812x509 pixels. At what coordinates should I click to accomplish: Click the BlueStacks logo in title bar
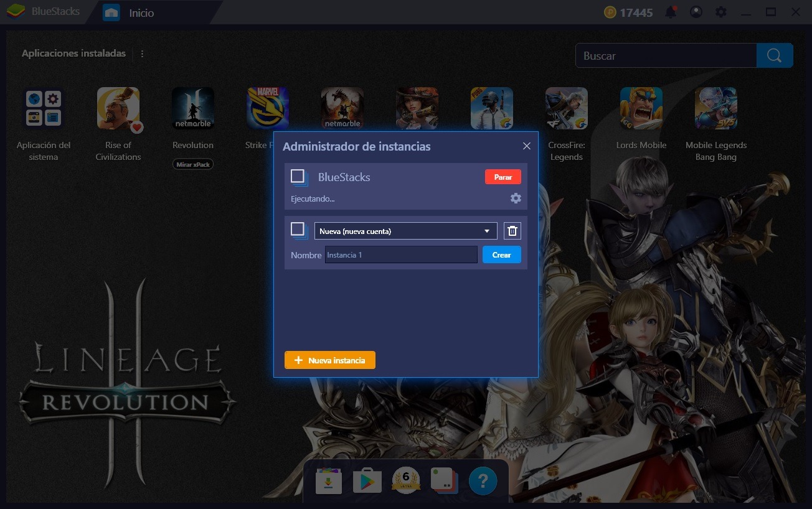(16, 11)
